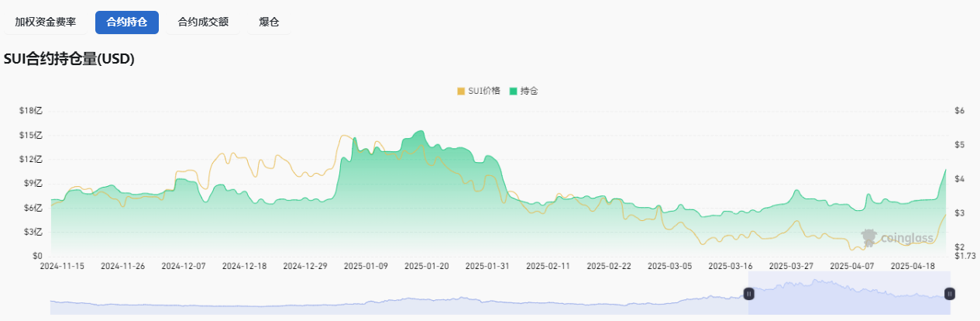
Task: Switch to the 加权资金费率 tab
Action: pyautogui.click(x=46, y=22)
